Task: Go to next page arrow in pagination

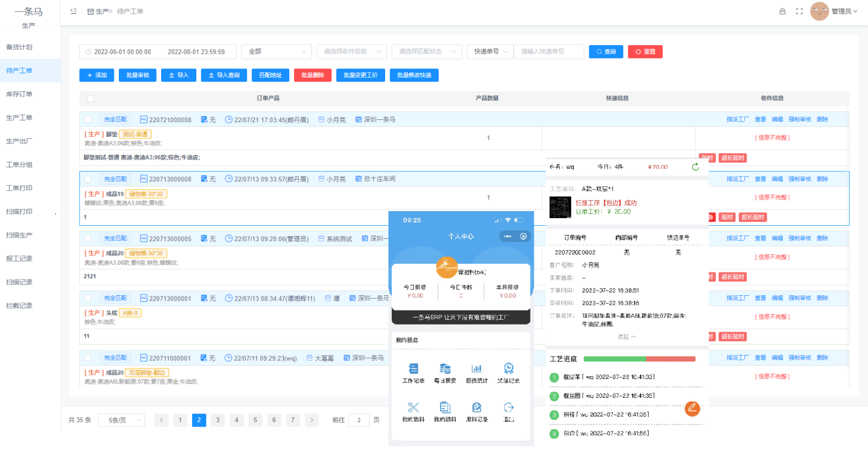Action: pyautogui.click(x=311, y=420)
